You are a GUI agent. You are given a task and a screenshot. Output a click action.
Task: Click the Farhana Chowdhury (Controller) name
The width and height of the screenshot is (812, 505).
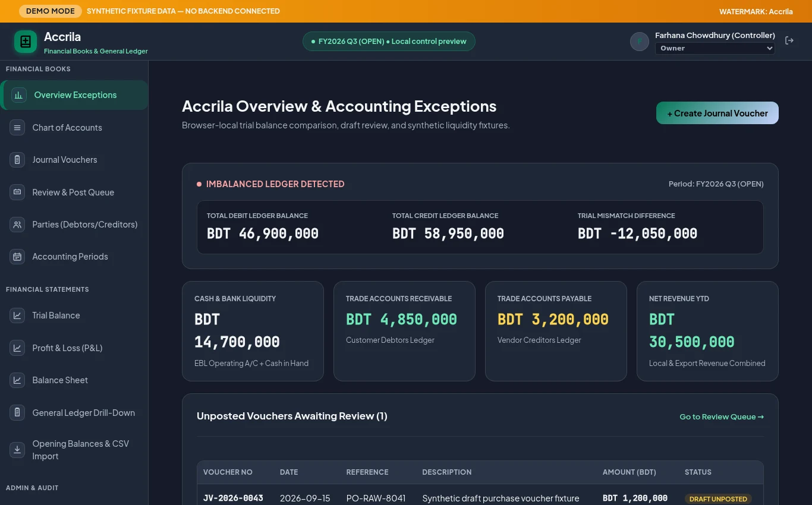pos(715,36)
